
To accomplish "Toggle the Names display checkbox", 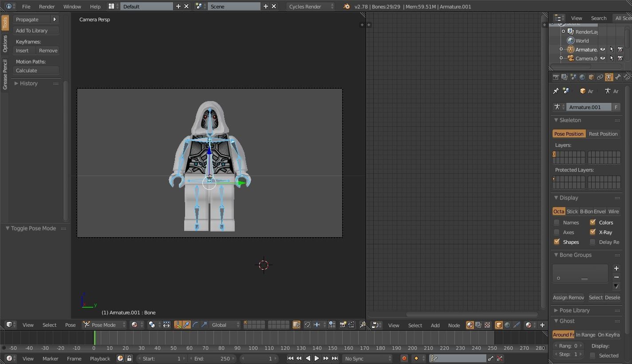I will (x=557, y=223).
